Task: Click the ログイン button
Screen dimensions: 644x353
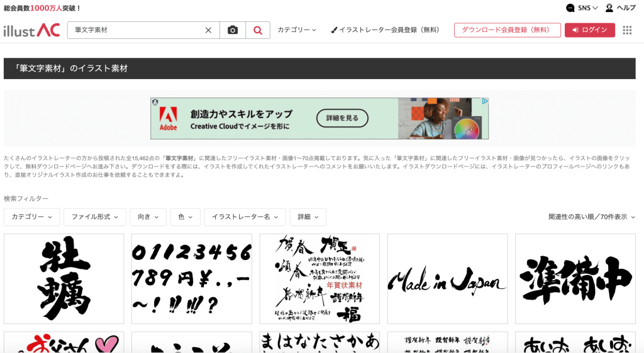Action: point(590,30)
